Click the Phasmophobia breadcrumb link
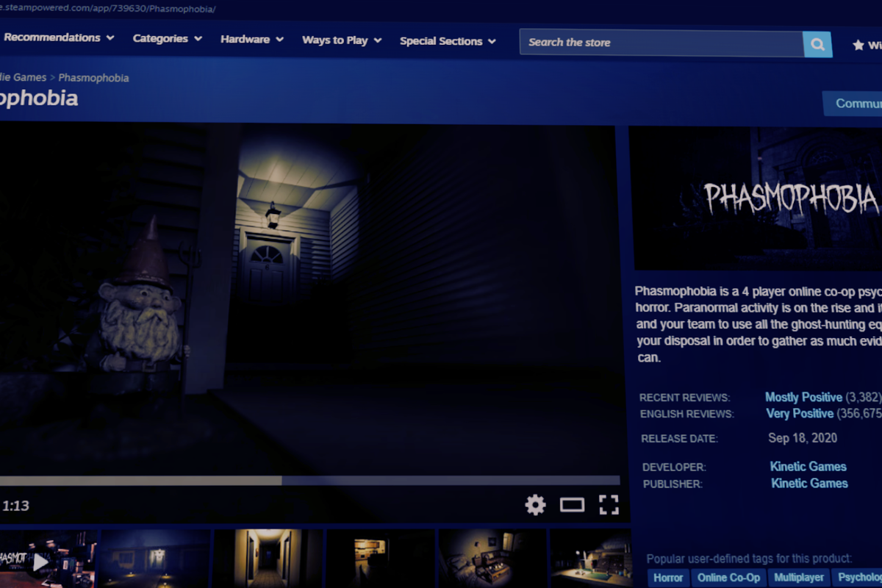The width and height of the screenshot is (882, 588). click(93, 77)
